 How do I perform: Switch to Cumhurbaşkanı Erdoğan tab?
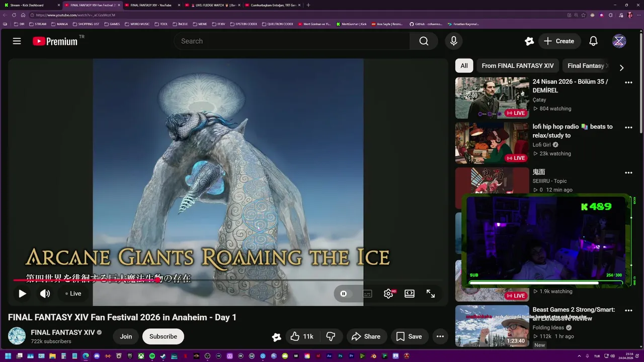tap(273, 5)
